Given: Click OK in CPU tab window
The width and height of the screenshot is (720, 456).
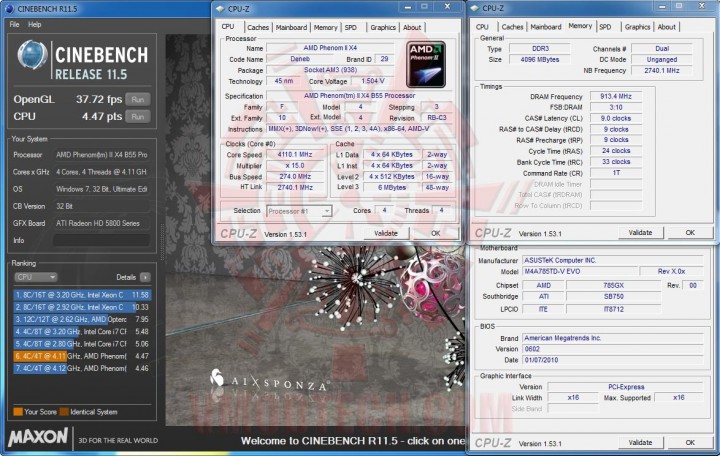Looking at the screenshot, I should 436,233.
